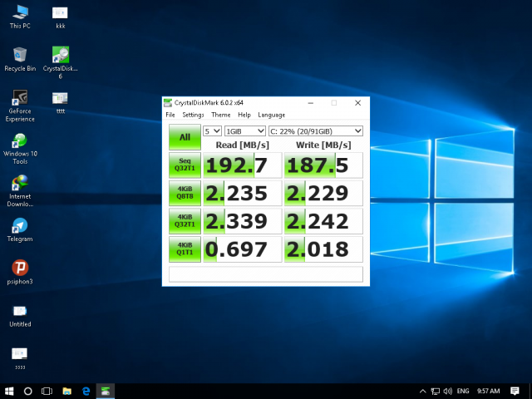Viewport: 532px width, 399px height.
Task: Open the Telegram desktop shortcut
Action: [x=18, y=226]
